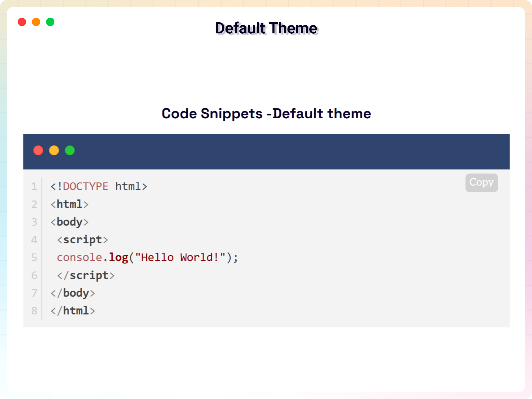The image size is (532, 399).
Task: Click the opening body tag line
Action: click(x=69, y=222)
